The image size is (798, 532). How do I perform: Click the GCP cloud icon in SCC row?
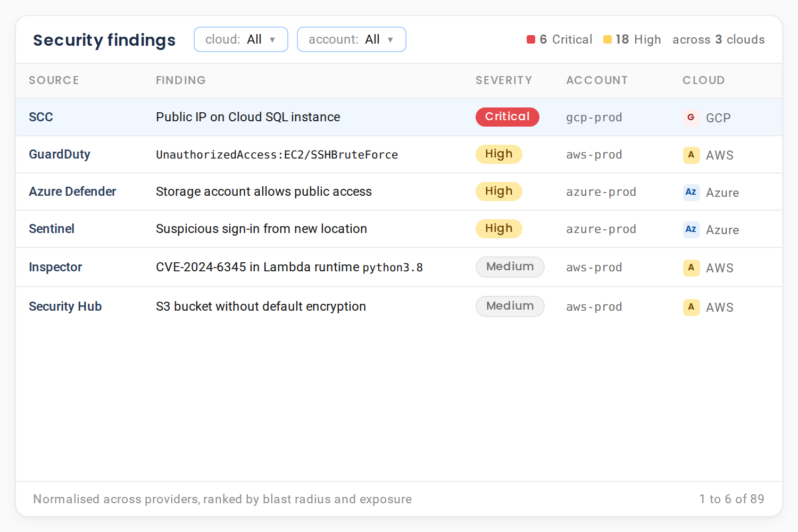pyautogui.click(x=691, y=117)
